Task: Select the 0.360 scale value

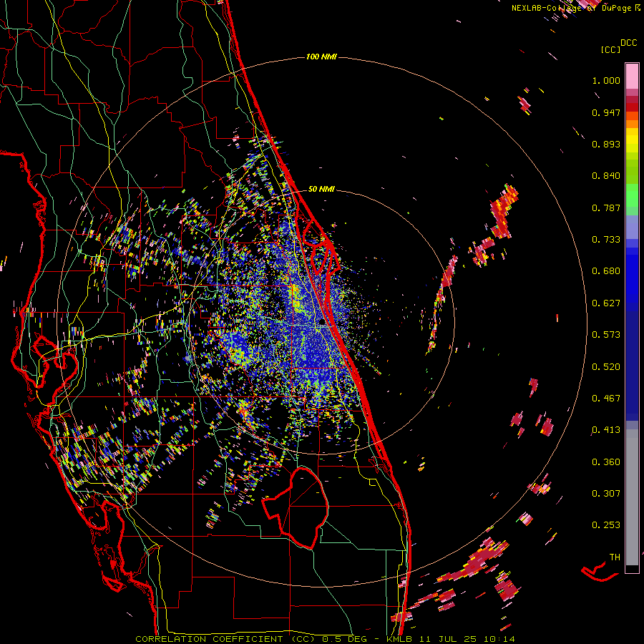Action: (606, 462)
